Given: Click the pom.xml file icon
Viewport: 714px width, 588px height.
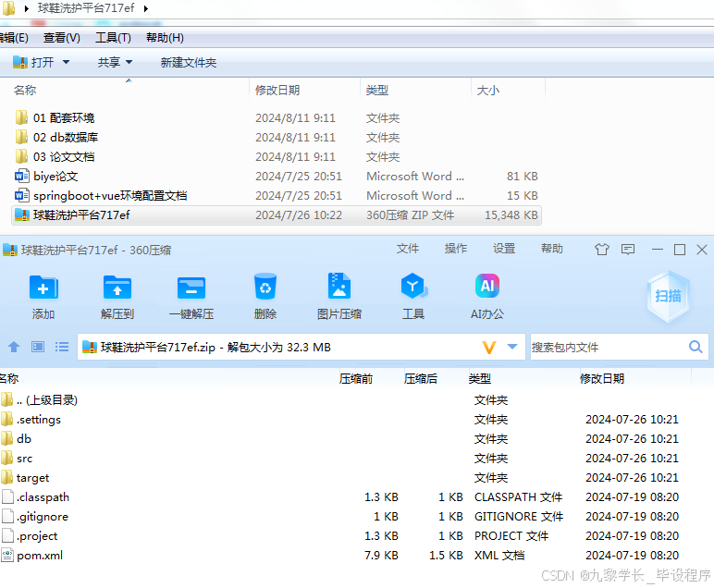Looking at the screenshot, I should pyautogui.click(x=7, y=556).
